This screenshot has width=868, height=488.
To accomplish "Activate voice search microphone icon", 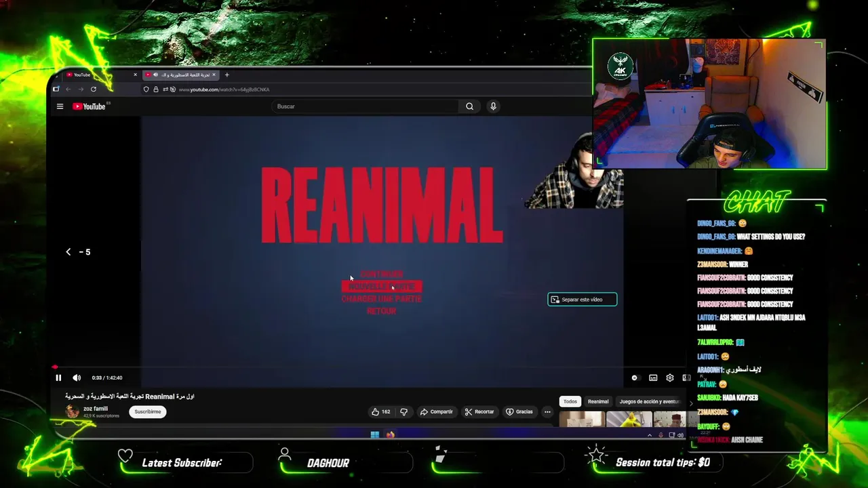I will [493, 106].
